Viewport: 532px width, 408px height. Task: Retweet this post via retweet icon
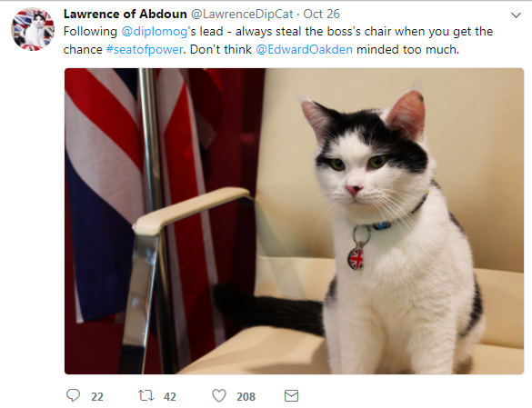146,395
